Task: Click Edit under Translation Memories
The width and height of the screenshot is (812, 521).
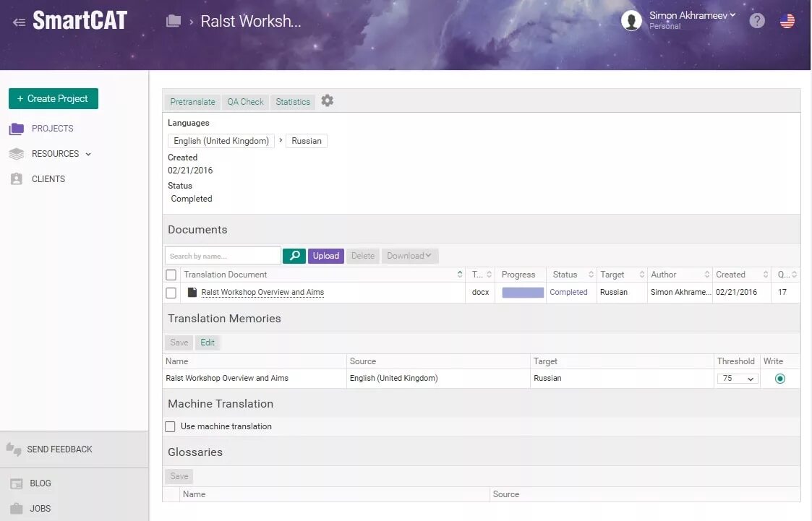Action: pos(207,343)
